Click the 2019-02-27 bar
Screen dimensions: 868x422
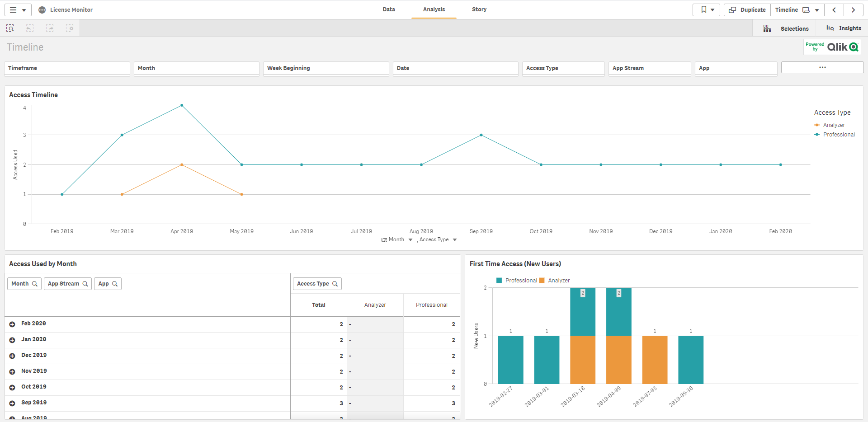coord(511,360)
